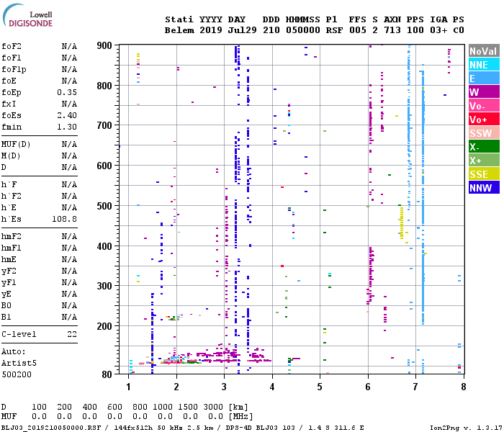Screen dimensions: 504x432
Task: Click the long blue echo trace near 7 MHz
Action: (423, 197)
